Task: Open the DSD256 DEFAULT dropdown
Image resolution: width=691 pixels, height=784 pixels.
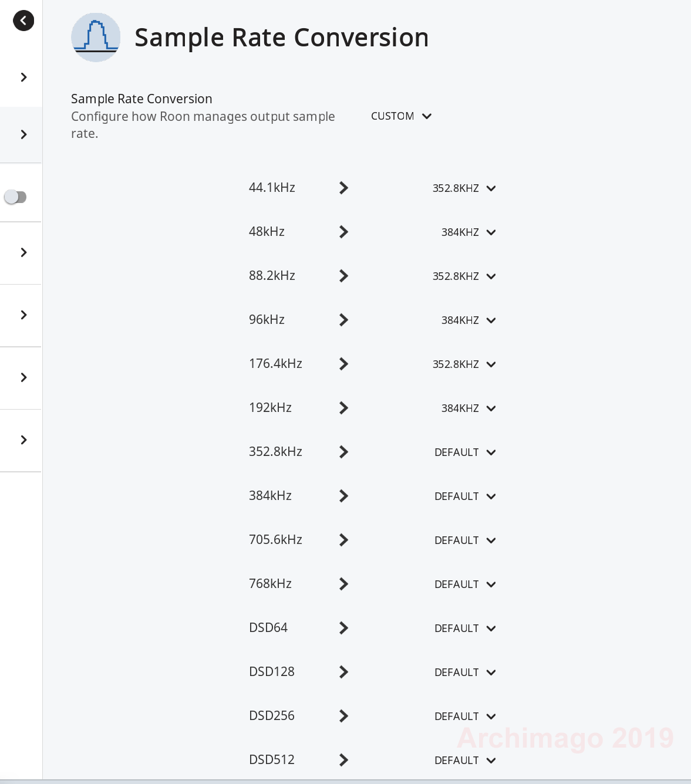Action: [465, 717]
